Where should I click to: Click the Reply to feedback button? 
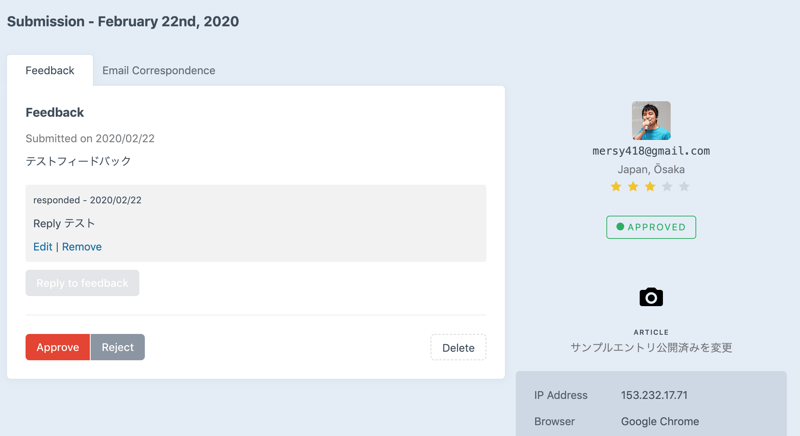(x=82, y=283)
